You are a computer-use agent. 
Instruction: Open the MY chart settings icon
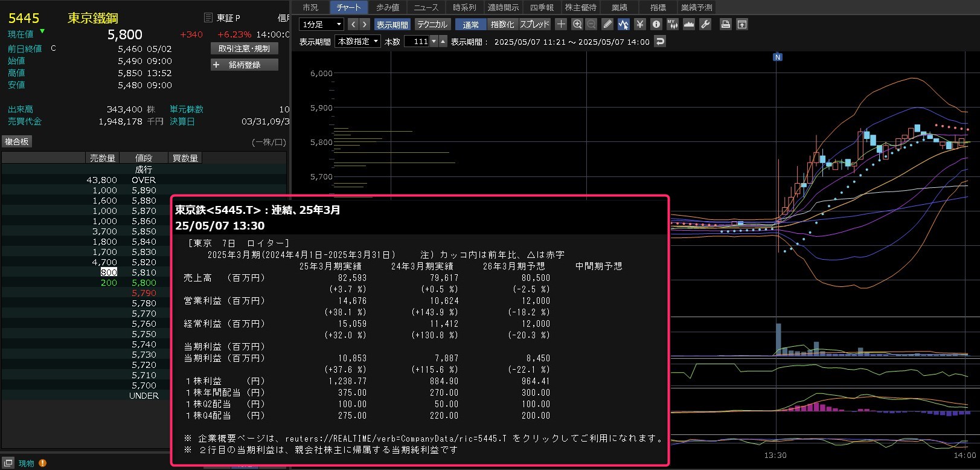(673, 24)
